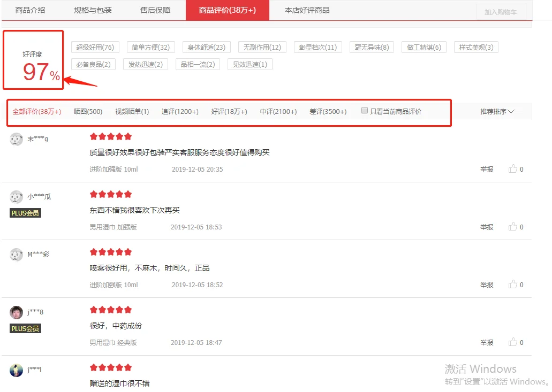
Task: Click timestamp 2019-12-05 18:47
Action: pos(196,342)
